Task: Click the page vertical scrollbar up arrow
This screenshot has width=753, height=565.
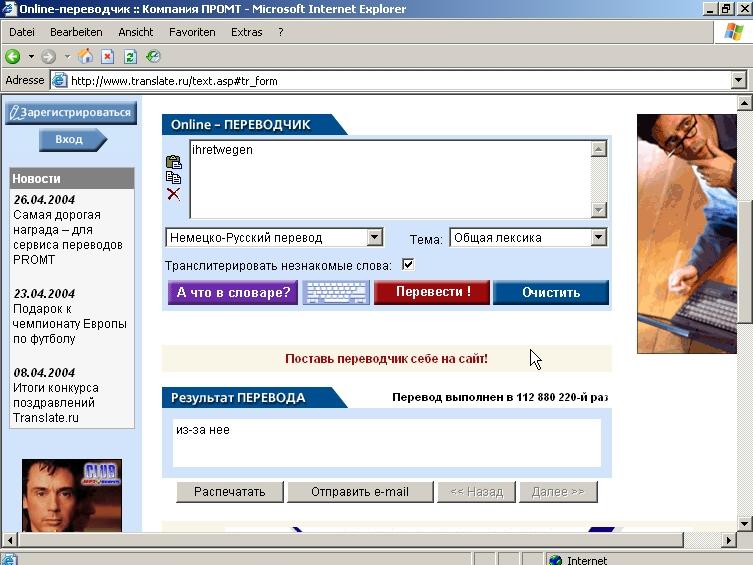Action: [744, 103]
